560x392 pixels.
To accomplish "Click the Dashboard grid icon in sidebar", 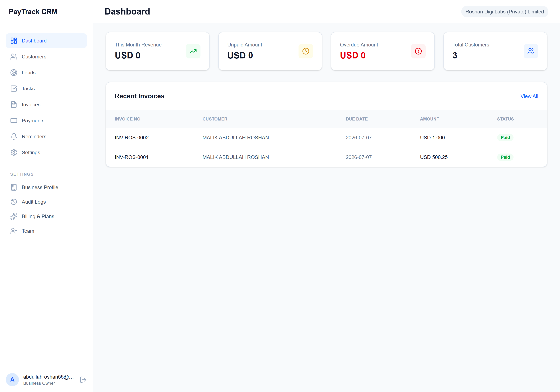I will tap(14, 41).
